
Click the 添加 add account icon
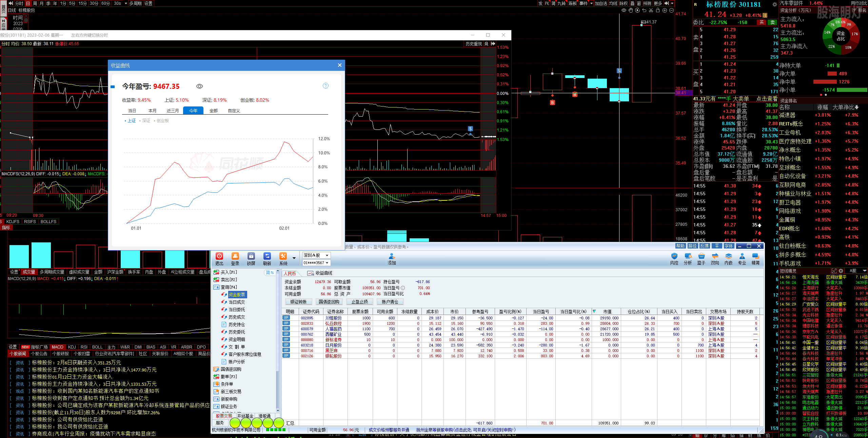[392, 259]
